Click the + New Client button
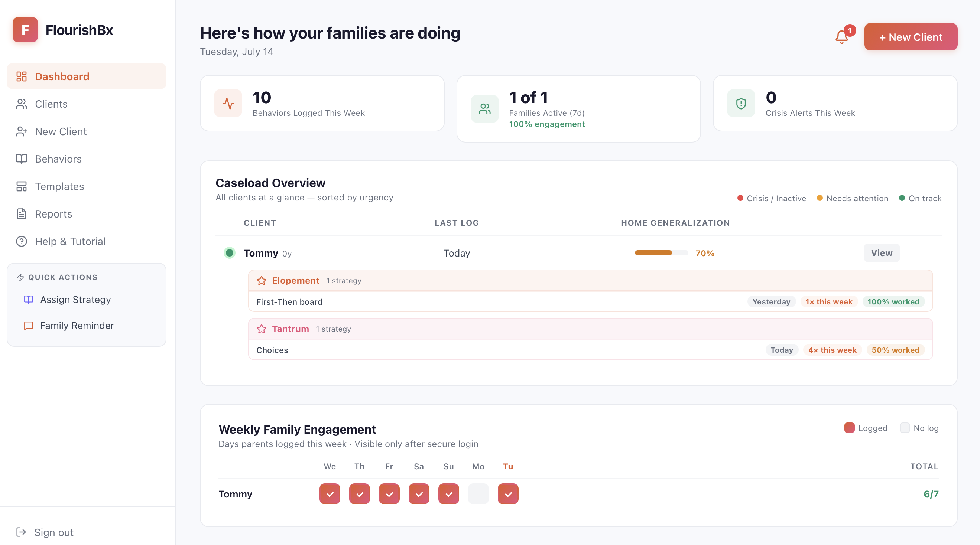Viewport: 980px width, 545px height. (911, 37)
